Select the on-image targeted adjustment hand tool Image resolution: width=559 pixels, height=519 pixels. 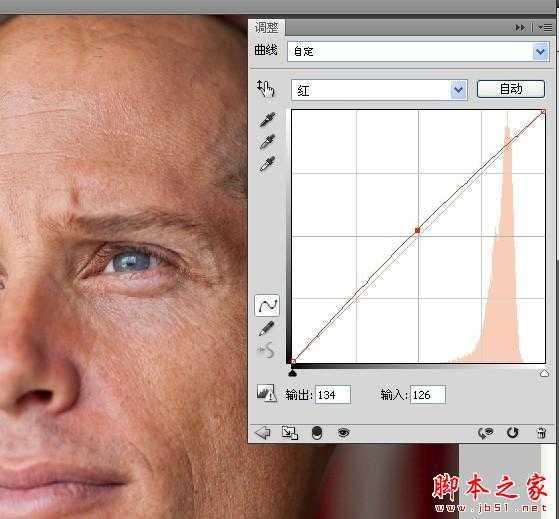[x=266, y=88]
